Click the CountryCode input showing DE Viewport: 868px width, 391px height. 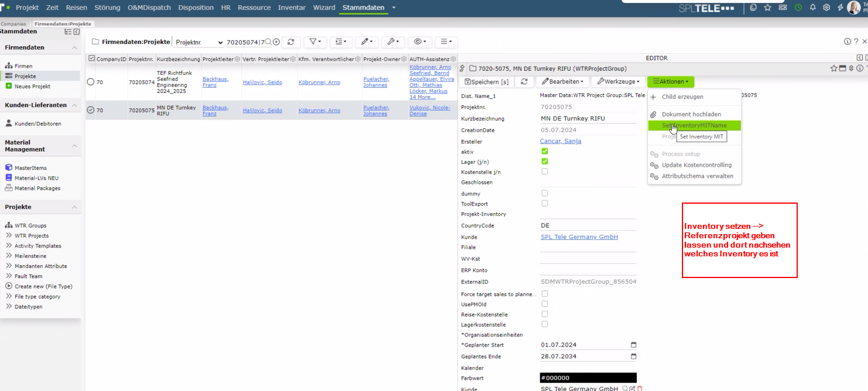coord(588,225)
